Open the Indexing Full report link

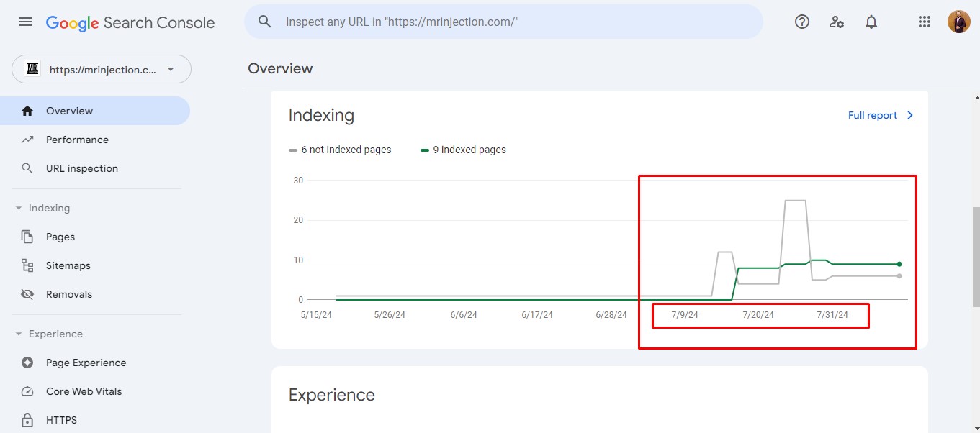click(x=880, y=115)
